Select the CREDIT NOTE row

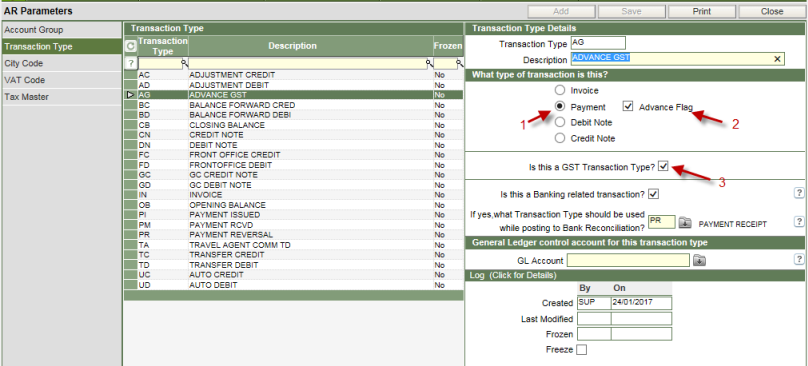pos(294,135)
